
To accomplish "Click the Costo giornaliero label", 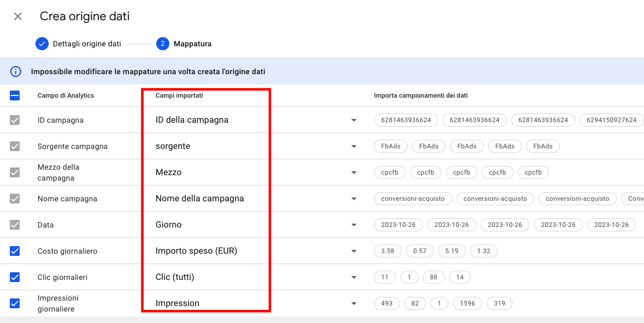I will tap(67, 251).
